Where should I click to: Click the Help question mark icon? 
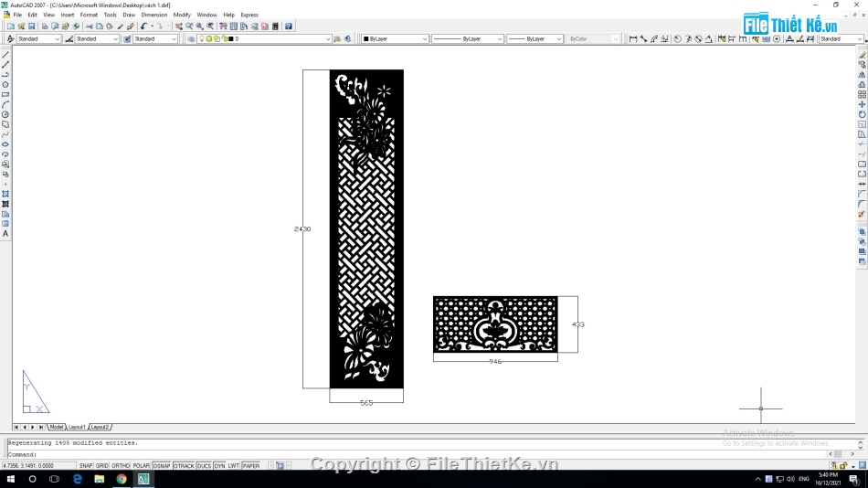(x=289, y=26)
